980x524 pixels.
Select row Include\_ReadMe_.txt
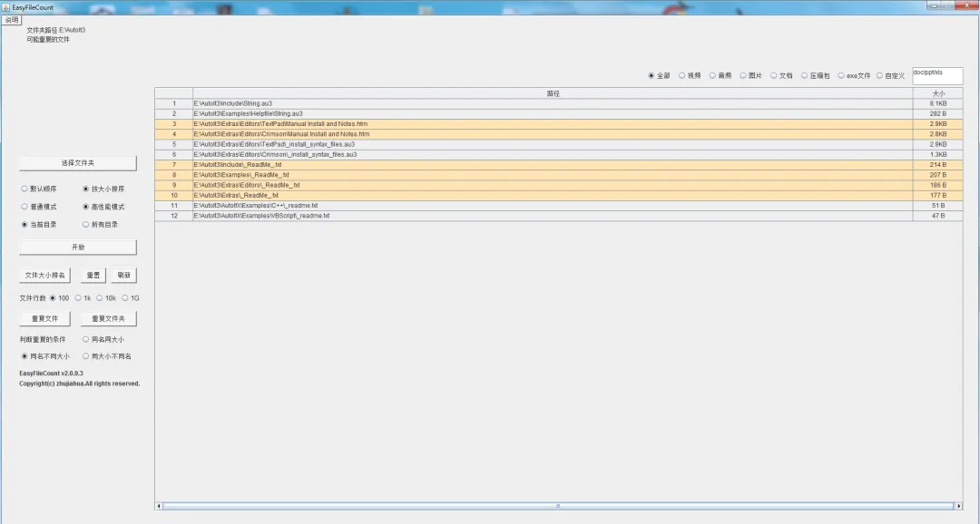559,165
